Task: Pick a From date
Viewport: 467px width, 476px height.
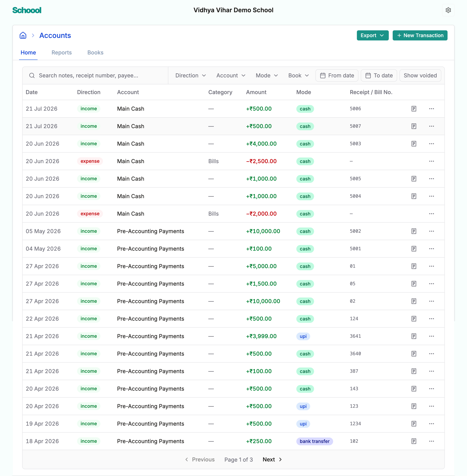Action: (337, 75)
